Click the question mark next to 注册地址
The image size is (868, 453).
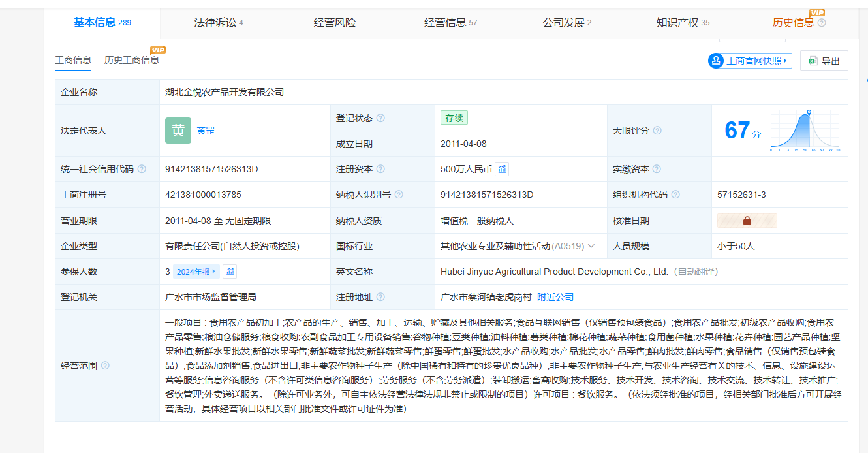coord(380,297)
